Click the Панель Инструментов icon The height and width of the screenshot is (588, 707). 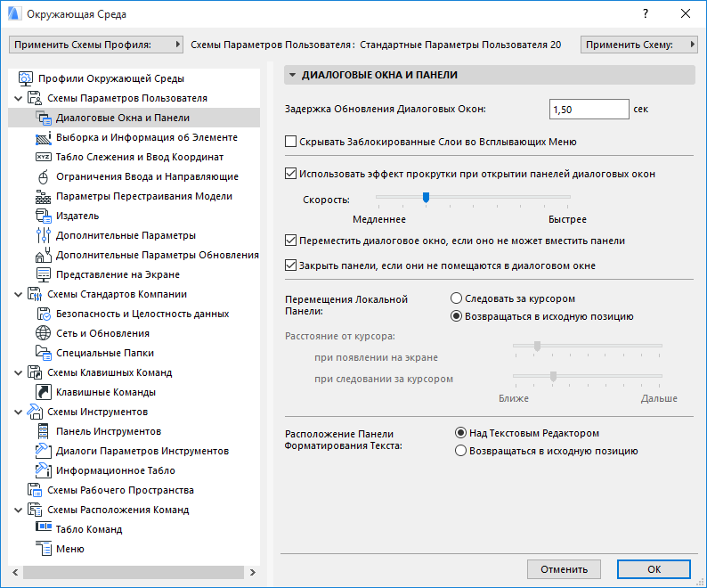[x=44, y=431]
